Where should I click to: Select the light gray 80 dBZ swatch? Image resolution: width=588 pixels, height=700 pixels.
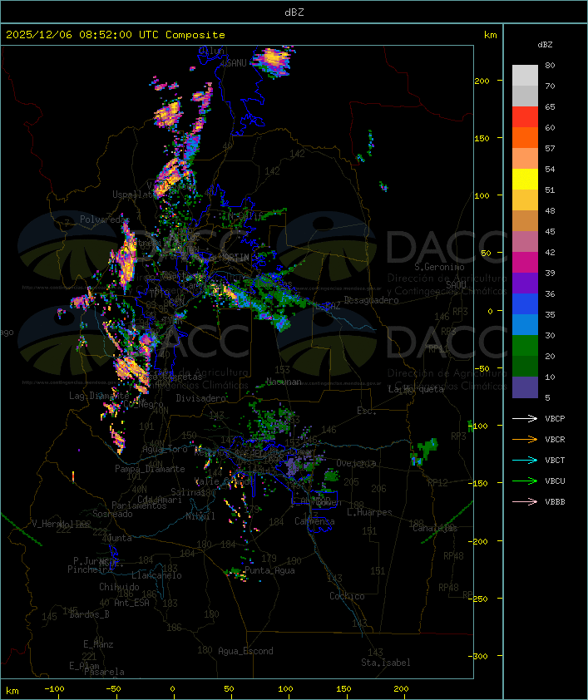click(x=525, y=75)
